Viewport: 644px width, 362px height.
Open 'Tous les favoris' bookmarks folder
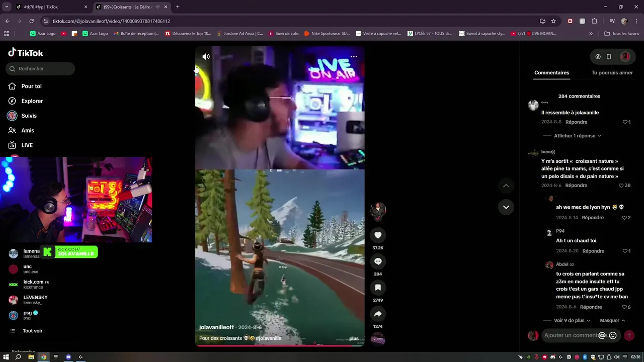(x=621, y=34)
